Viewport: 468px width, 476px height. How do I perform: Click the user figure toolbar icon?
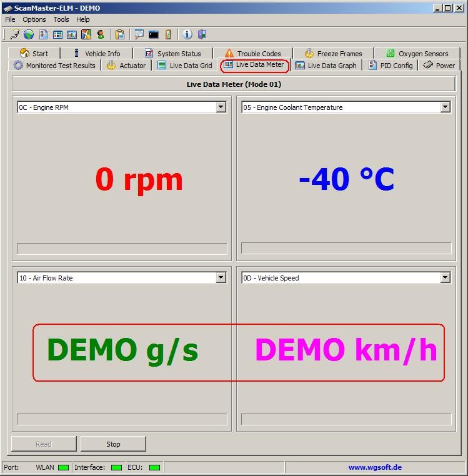101,34
